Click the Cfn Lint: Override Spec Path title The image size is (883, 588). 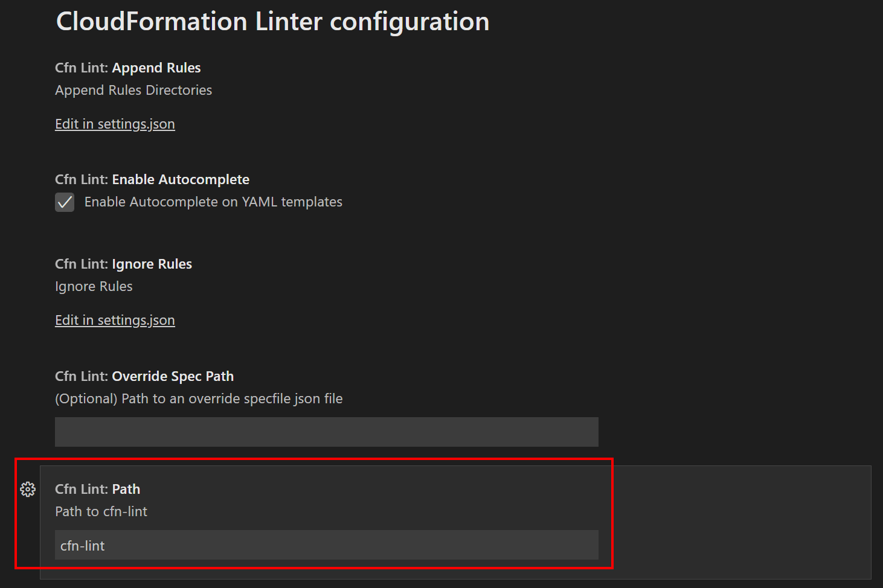pos(144,375)
